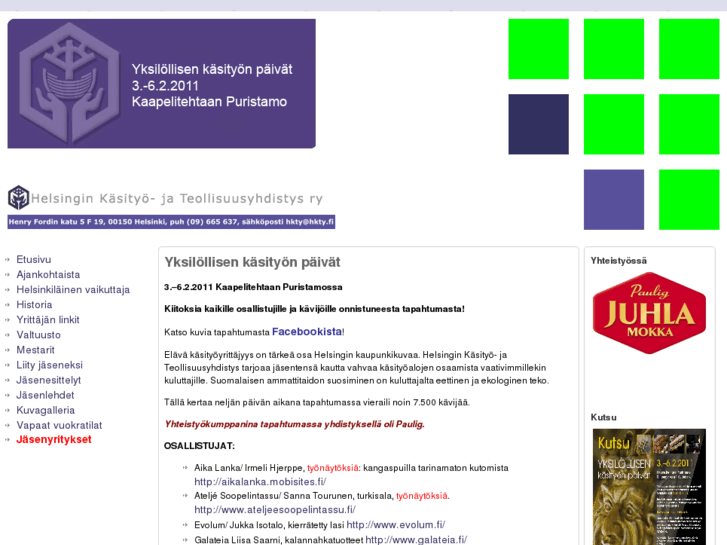
Task: Follow the Facebookista link
Action: click(x=307, y=332)
